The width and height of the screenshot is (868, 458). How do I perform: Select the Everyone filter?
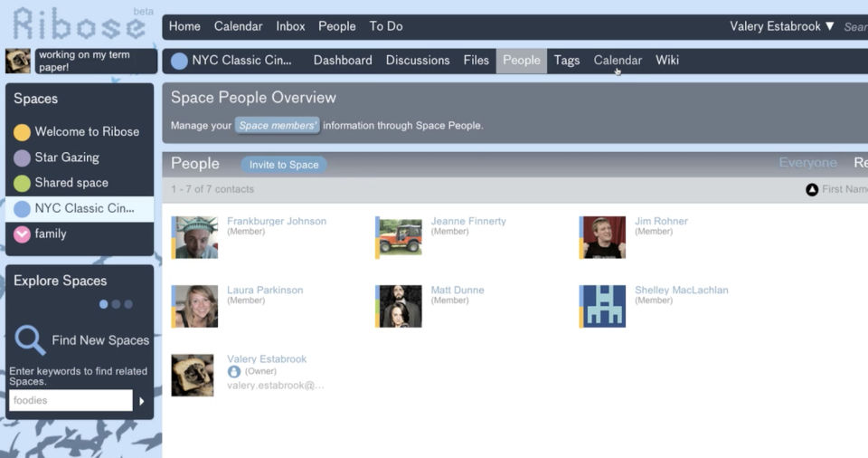tap(807, 162)
